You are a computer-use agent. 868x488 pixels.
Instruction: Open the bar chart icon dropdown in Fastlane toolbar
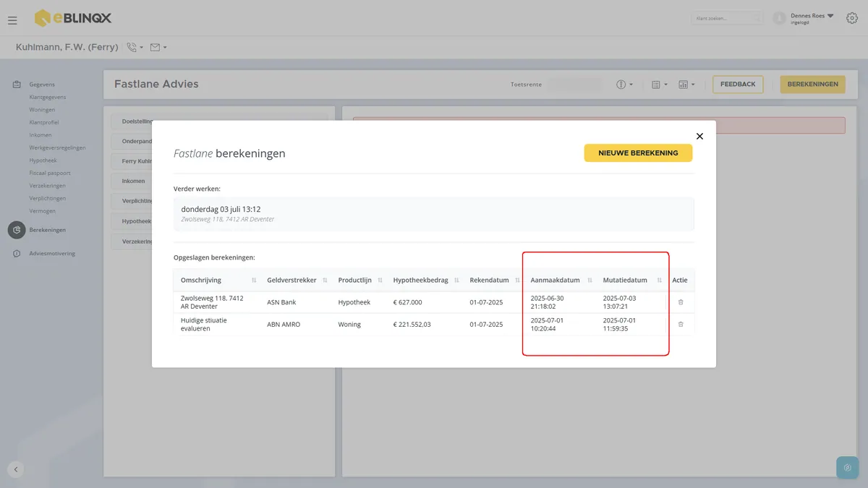pyautogui.click(x=686, y=85)
